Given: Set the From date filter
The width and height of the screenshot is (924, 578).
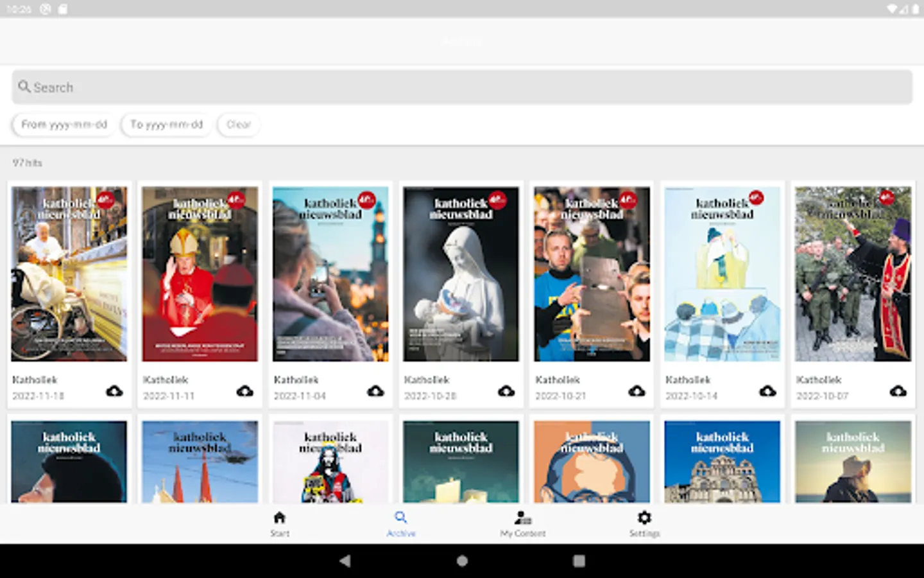Looking at the screenshot, I should [64, 125].
